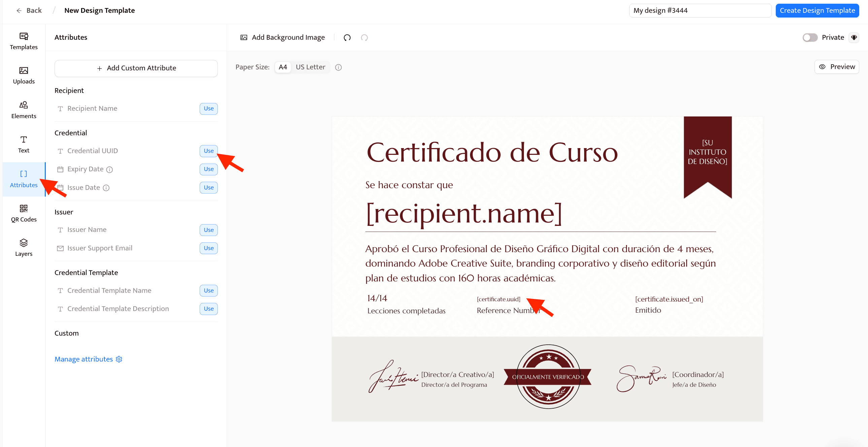
Task: Click the Add Background Image label
Action: tap(288, 37)
